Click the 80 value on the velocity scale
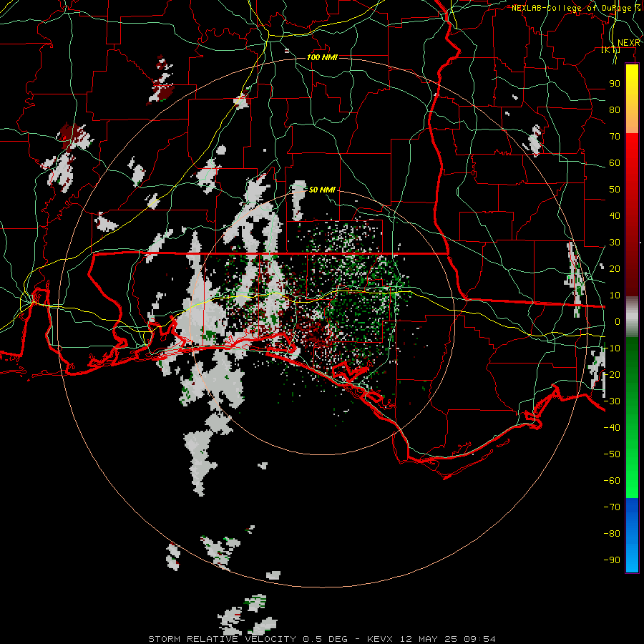The image size is (644, 644). point(615,110)
